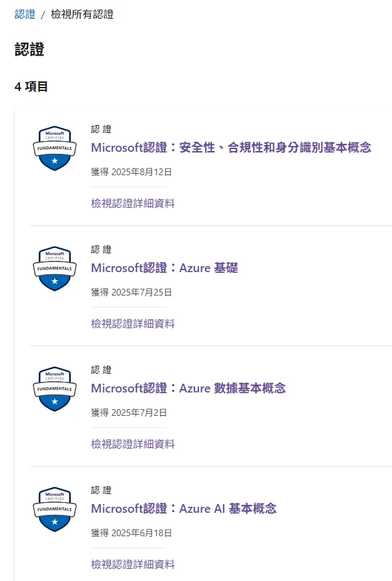Image resolution: width=392 pixels, height=581 pixels.
Task: Click 檢視認證詳細資料 under Azure AI 基本概念
Action: click(133, 565)
